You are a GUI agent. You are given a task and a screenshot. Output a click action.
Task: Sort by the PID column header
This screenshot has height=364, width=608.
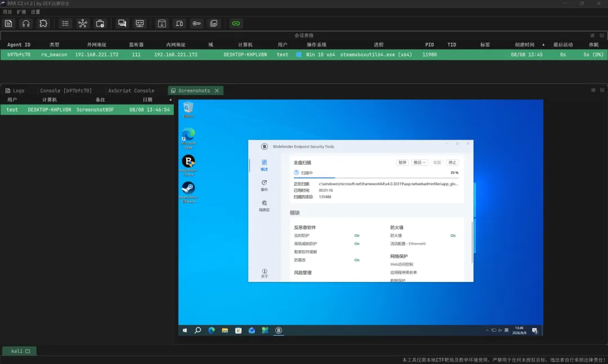[429, 45]
